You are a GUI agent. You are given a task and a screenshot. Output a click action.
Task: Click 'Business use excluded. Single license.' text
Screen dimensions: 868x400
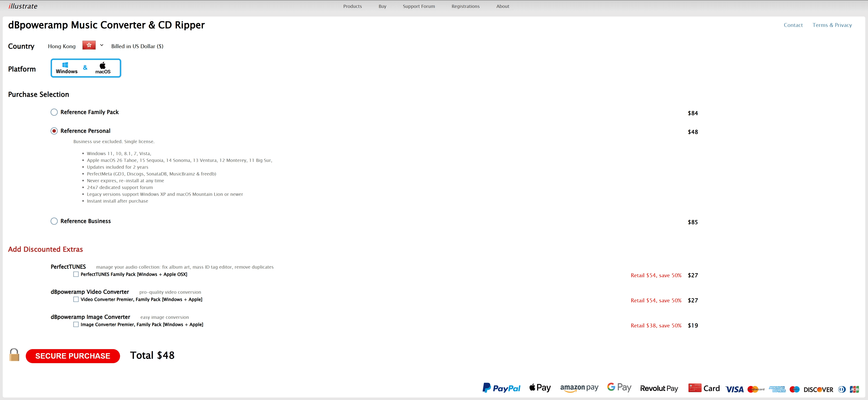tap(114, 142)
